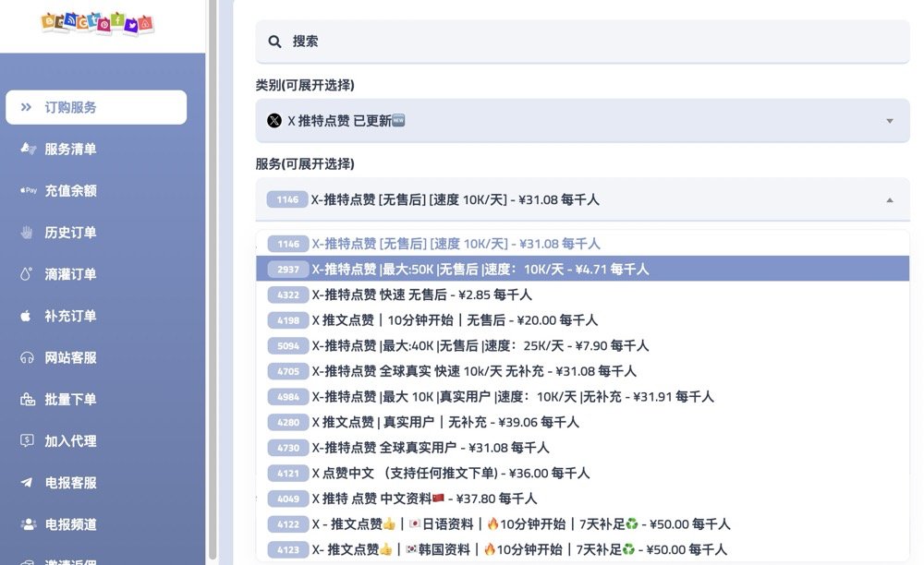Screen dimensions: 924x565
Task: Click the sidebar vertical scrollbar
Action: pos(213,280)
